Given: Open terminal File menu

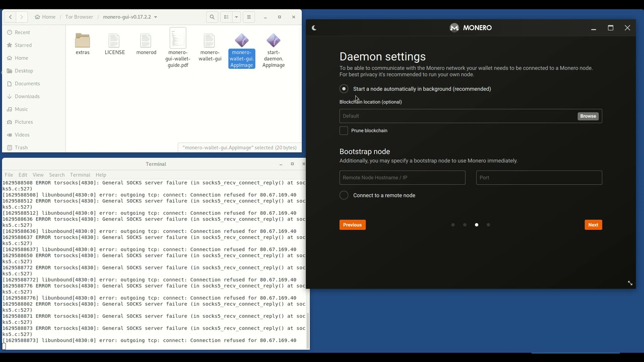Looking at the screenshot, I should click(x=9, y=174).
